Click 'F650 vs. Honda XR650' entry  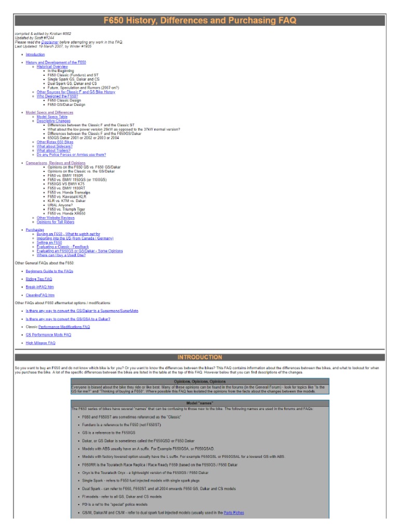click(x=66, y=214)
